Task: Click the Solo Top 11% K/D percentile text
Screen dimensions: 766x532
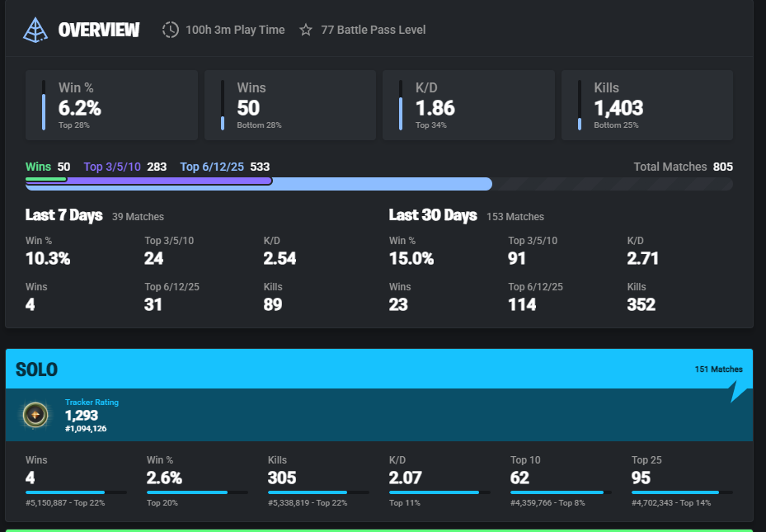Action: point(405,502)
